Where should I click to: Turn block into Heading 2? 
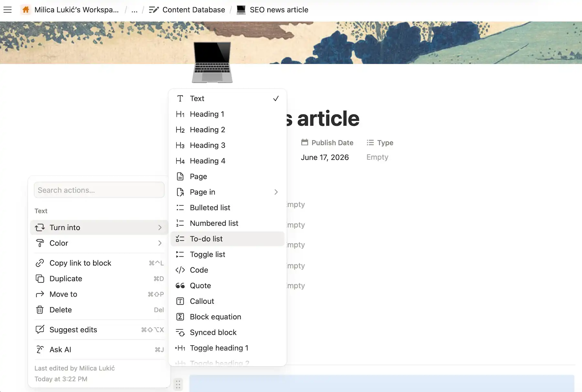click(227, 130)
